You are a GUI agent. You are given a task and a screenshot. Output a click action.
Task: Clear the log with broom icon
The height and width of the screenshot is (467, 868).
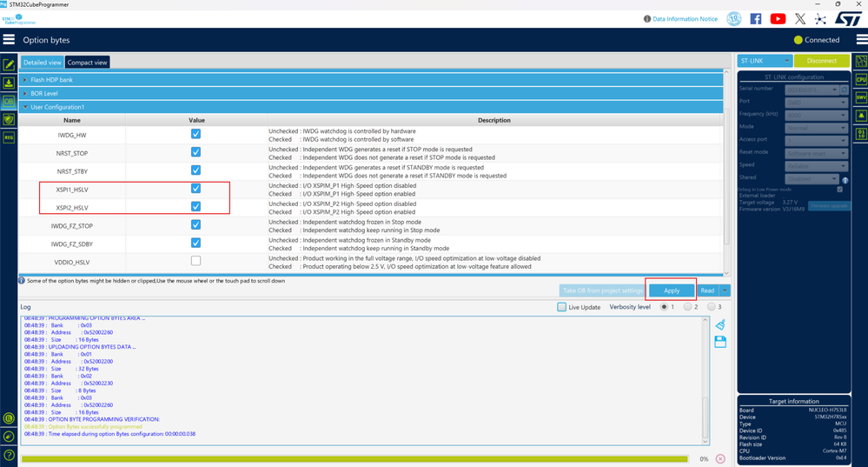[720, 324]
